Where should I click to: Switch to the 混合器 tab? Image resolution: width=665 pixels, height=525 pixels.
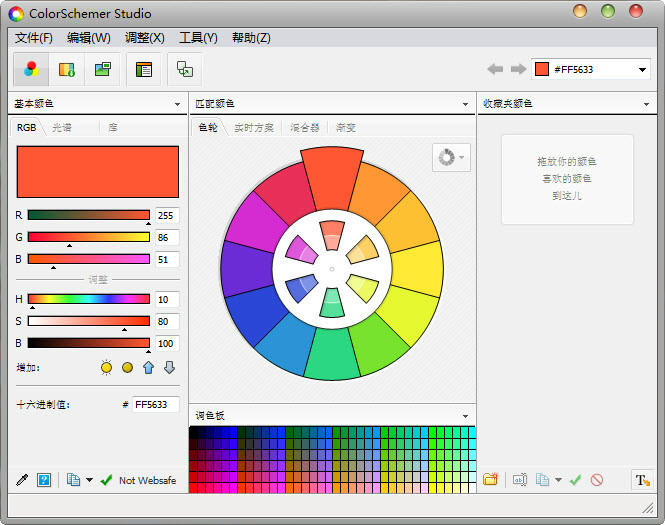tap(305, 127)
